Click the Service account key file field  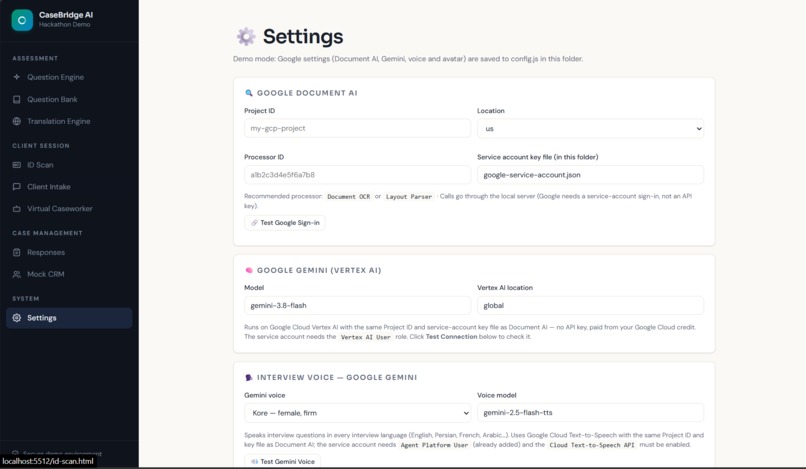pyautogui.click(x=590, y=175)
